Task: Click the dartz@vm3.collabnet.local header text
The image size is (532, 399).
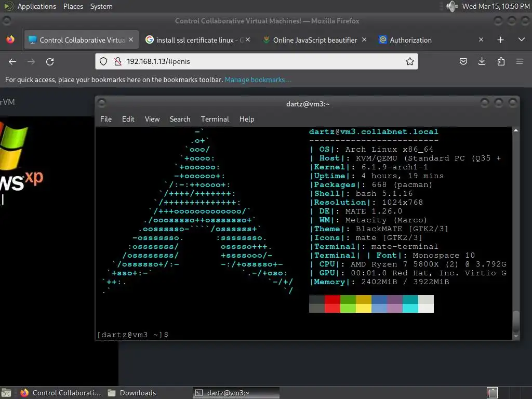Action: [373, 131]
